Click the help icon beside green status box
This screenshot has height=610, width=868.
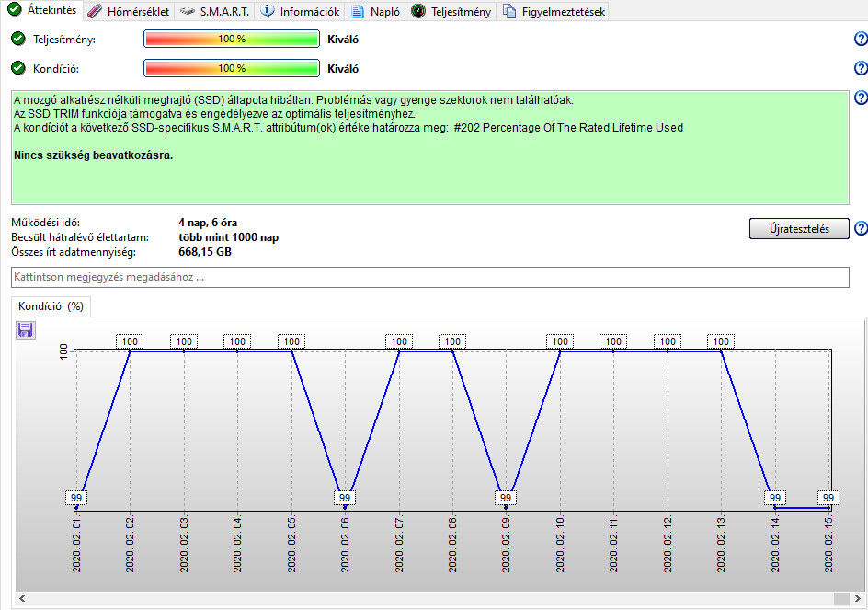click(861, 98)
